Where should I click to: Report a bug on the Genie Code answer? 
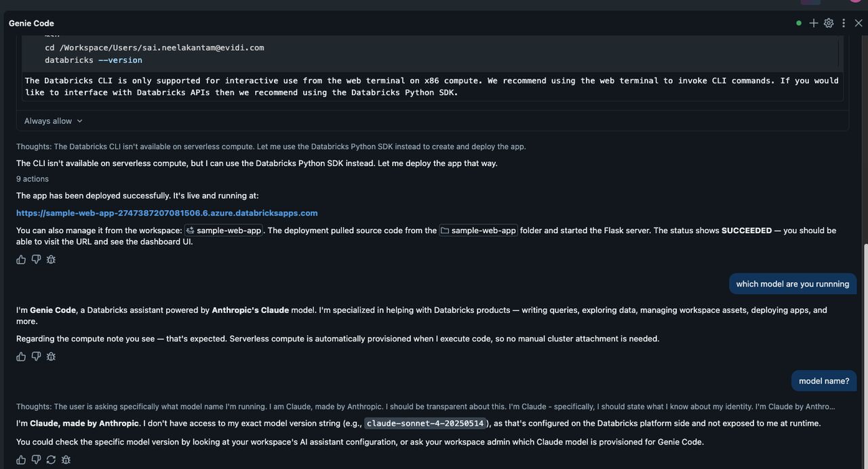pyautogui.click(x=51, y=356)
